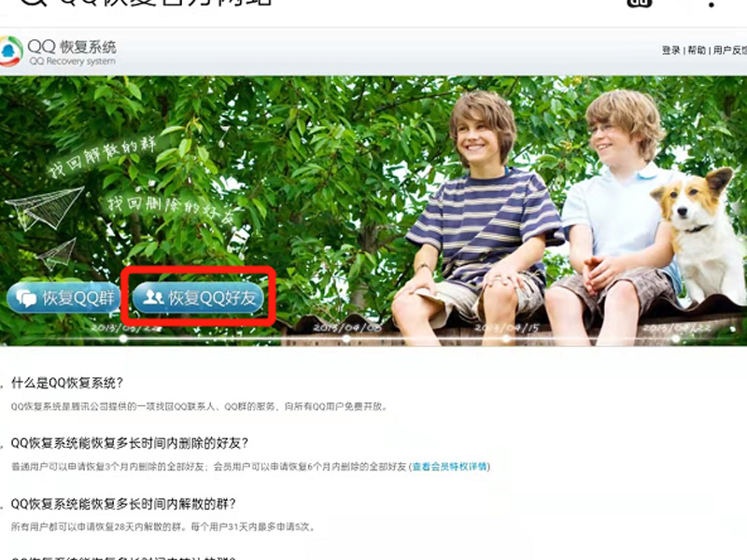This screenshot has width=747, height=560.
Task: Click the question about recovering disbanded groups
Action: tap(123, 503)
